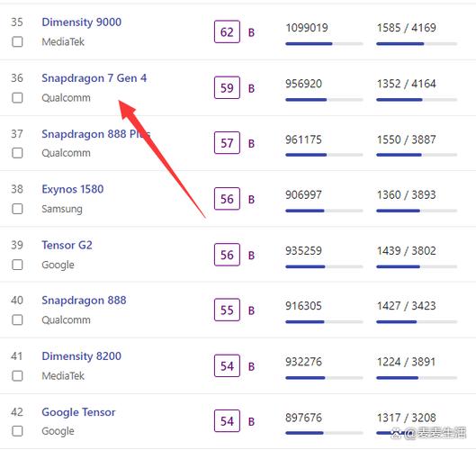
Task: Open the Snapdragon 888 Plus page
Action: [x=96, y=134]
